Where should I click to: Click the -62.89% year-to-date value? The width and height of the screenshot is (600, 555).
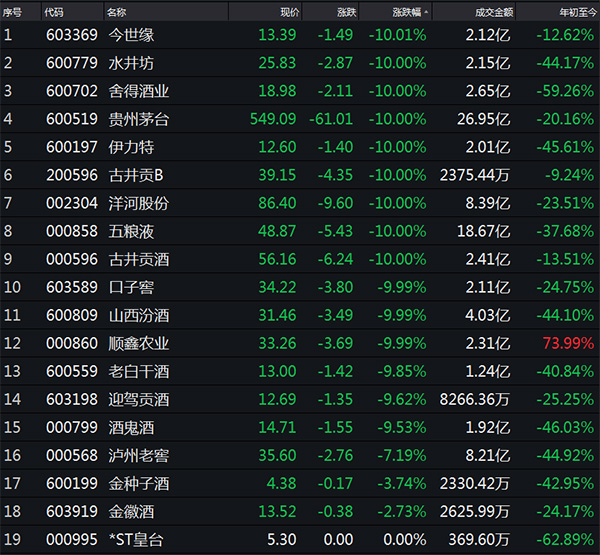tap(565, 539)
